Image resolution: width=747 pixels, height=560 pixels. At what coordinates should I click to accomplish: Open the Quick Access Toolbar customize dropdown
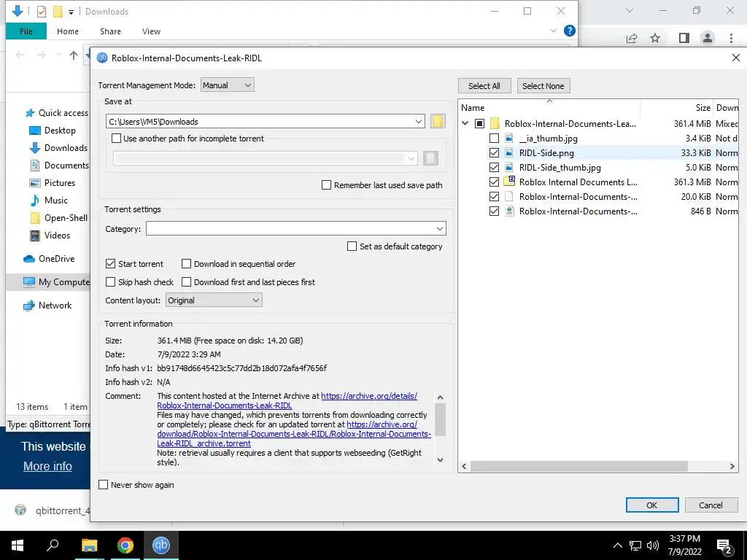[71, 12]
